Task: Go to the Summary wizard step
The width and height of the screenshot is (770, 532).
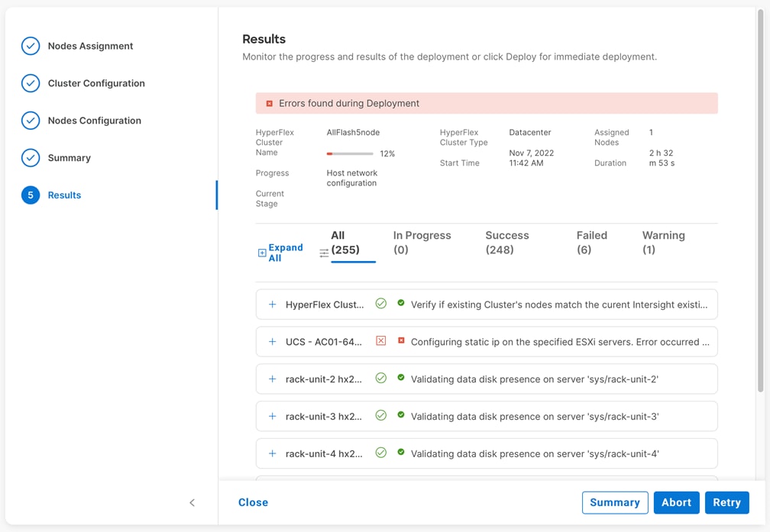Action: pyautogui.click(x=70, y=158)
